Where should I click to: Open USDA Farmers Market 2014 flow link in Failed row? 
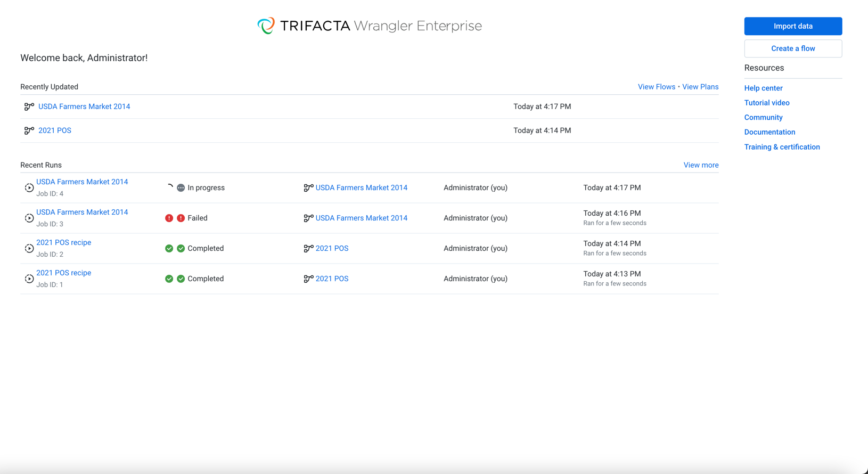pyautogui.click(x=361, y=218)
